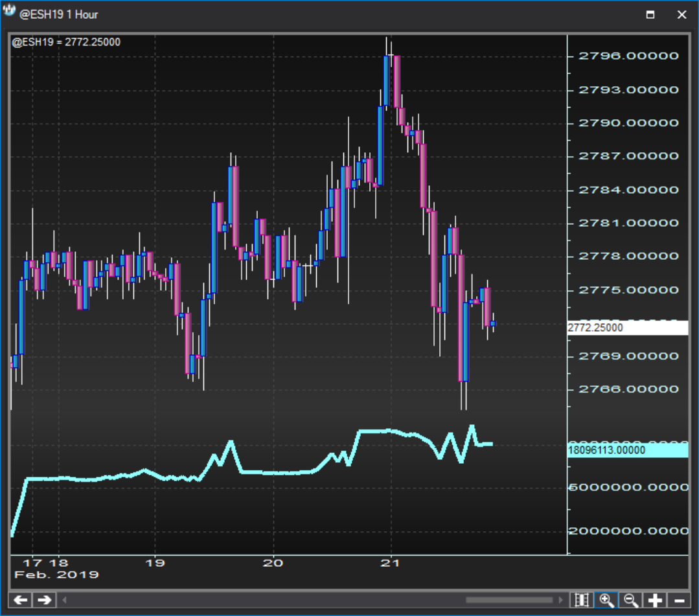Click the horizontal scrollbar thumb
The width and height of the screenshot is (699, 616).
point(510,600)
